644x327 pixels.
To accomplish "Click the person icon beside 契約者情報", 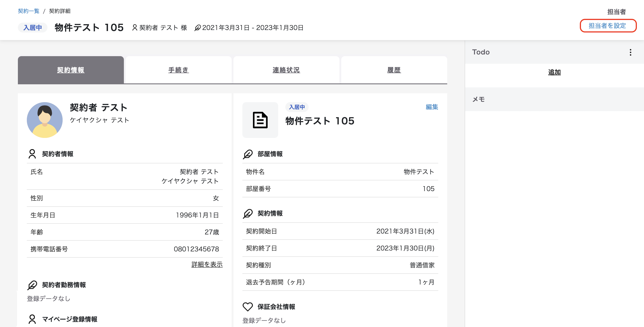I will coord(32,154).
